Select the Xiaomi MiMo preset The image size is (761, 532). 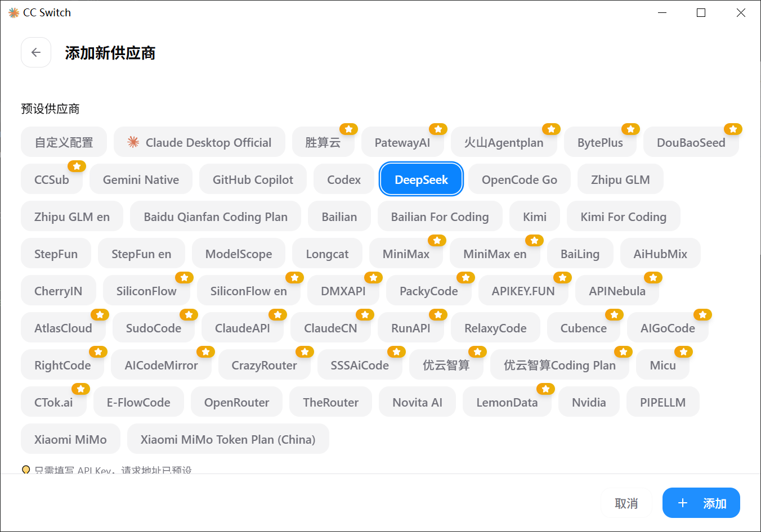[70, 439]
